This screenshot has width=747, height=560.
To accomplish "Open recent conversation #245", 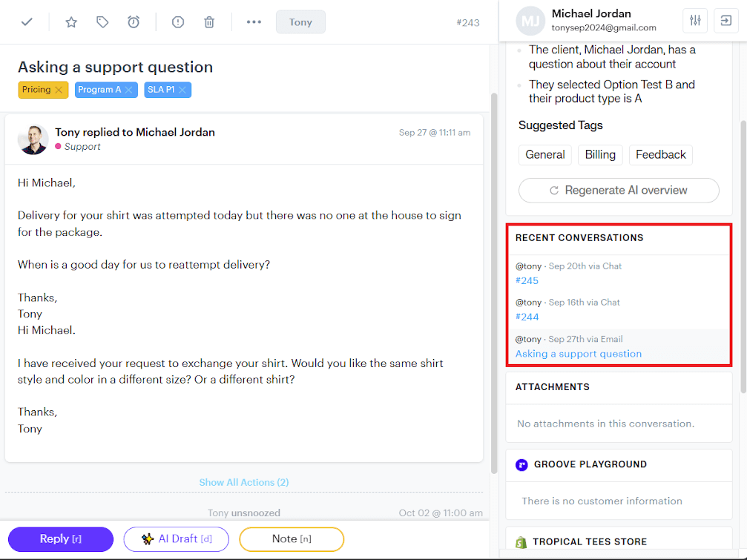I will [x=527, y=280].
